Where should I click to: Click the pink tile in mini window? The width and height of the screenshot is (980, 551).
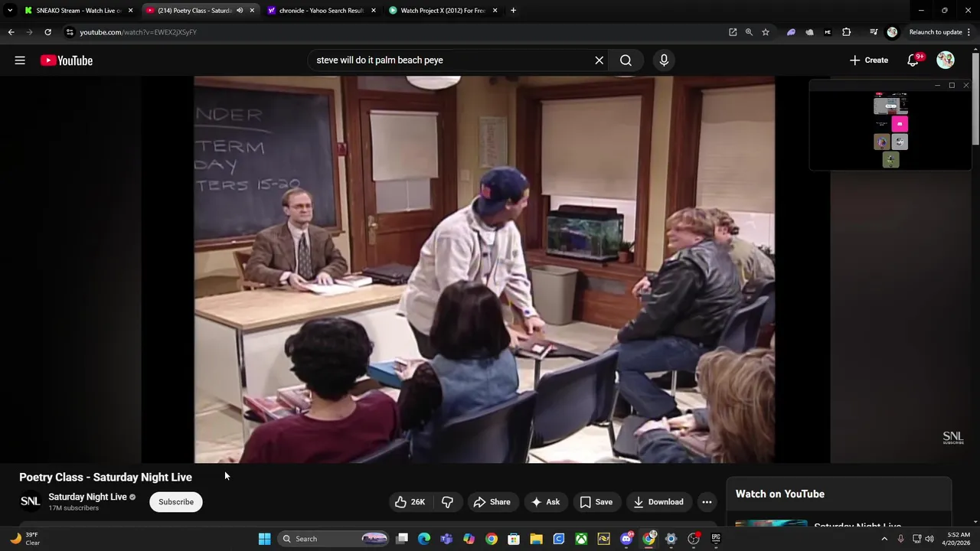click(900, 124)
